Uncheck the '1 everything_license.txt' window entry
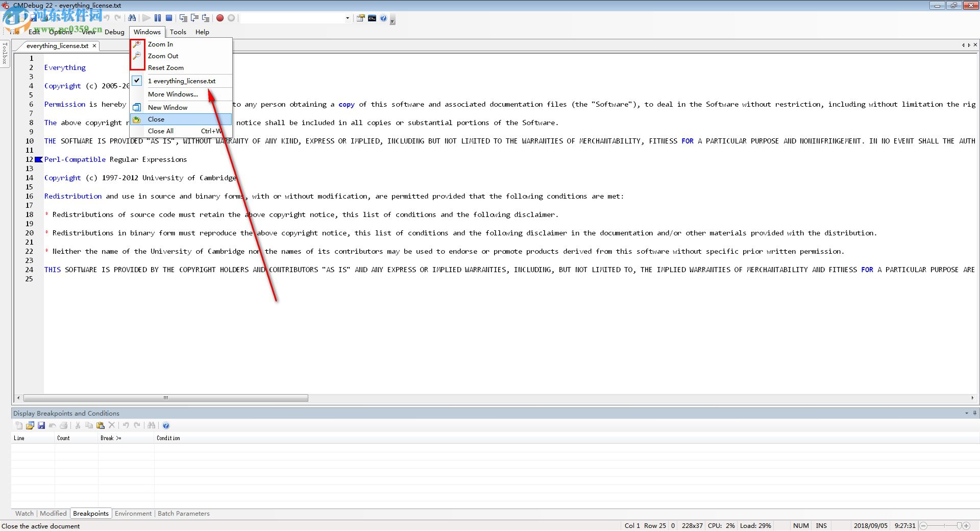The image size is (980, 531). (137, 80)
